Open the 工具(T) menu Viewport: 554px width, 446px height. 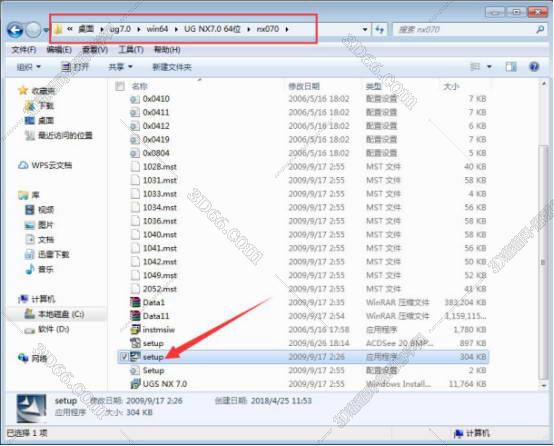(x=131, y=50)
